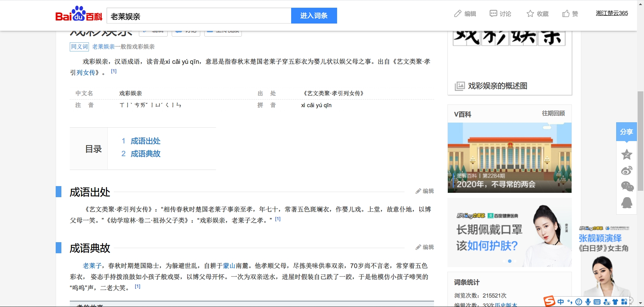Start voice input with microphone icon
Viewport: 644px width, 307px height.
588,302
